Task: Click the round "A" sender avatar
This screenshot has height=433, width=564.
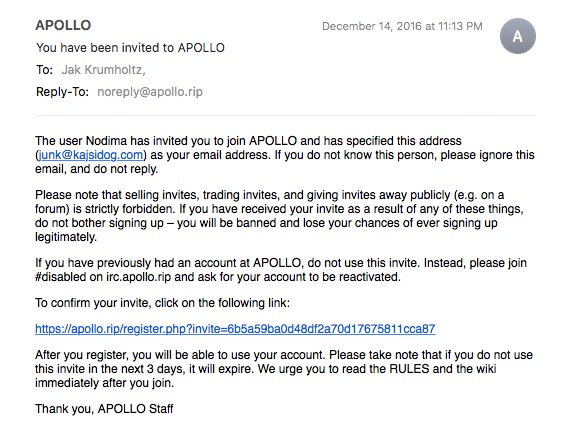Action: pyautogui.click(x=518, y=36)
